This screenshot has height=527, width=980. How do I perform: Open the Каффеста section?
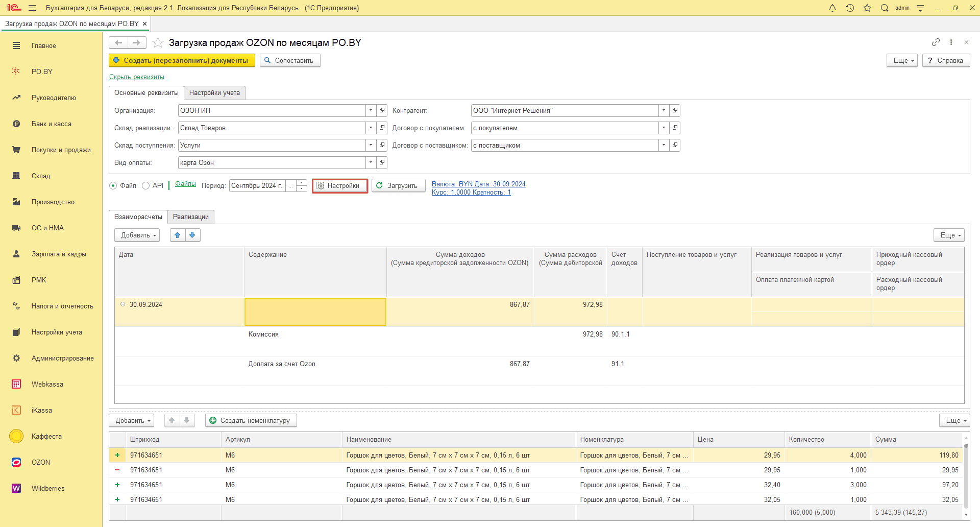(46, 436)
